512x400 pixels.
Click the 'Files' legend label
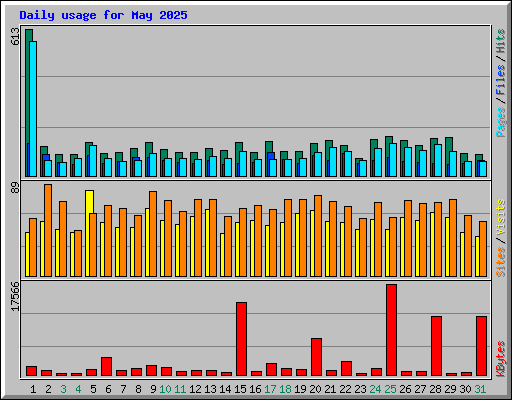click(501, 80)
